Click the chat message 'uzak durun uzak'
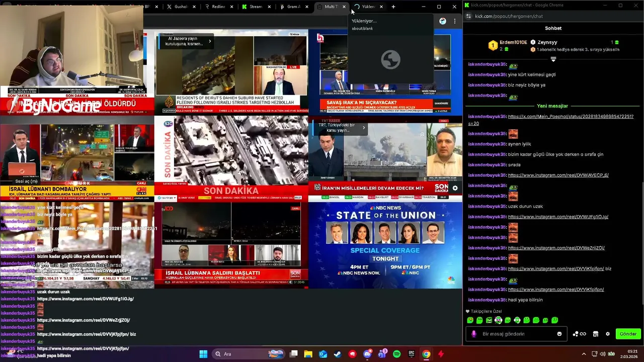The image size is (644, 362). pos(525,207)
